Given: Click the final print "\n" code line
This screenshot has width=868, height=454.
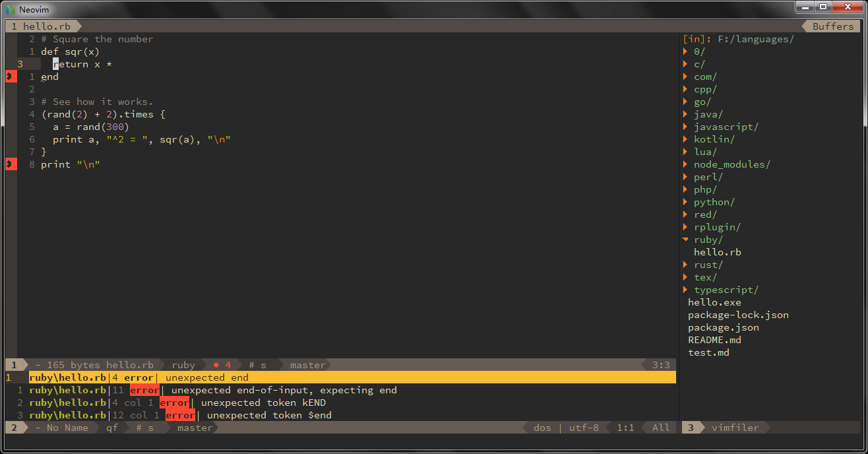Looking at the screenshot, I should coord(71,164).
